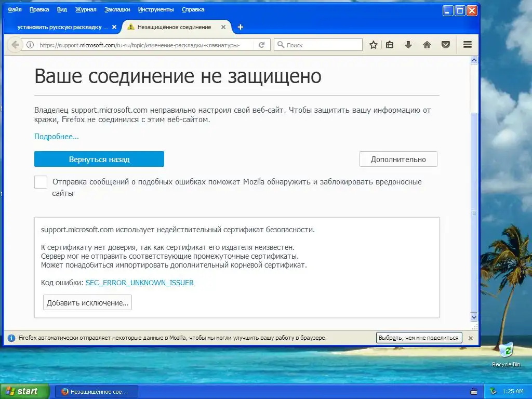532x399 pixels.
Task: Click the vertical scrollbar thumb
Action: pyautogui.click(x=474, y=212)
